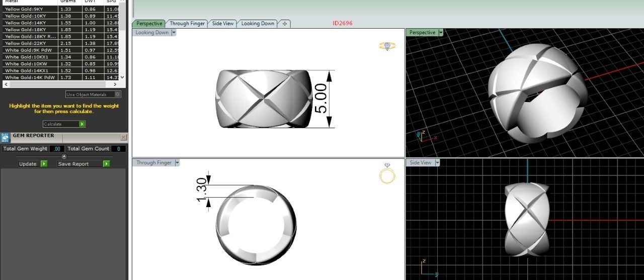Click the green arrow beside Save Report
This screenshot has height=280, width=644.
(x=106, y=164)
